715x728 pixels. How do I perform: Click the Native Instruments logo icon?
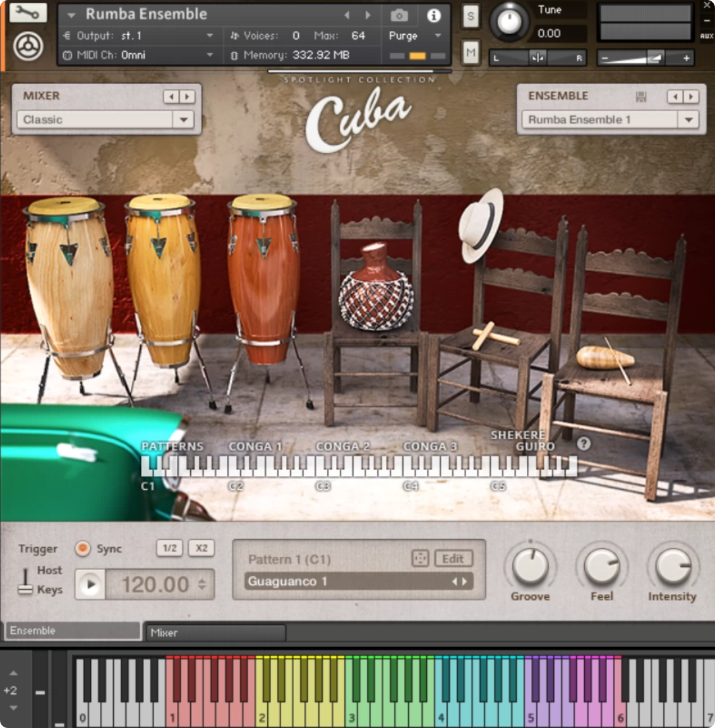[x=28, y=46]
